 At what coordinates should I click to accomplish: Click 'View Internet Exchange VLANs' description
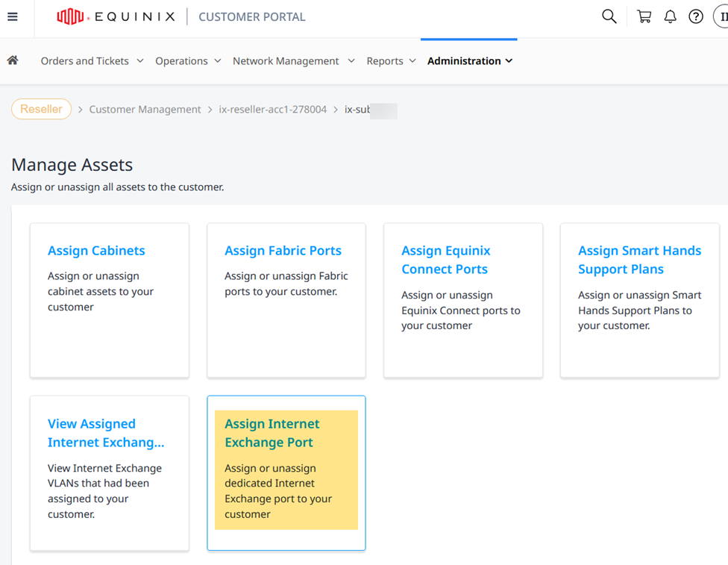click(104, 491)
